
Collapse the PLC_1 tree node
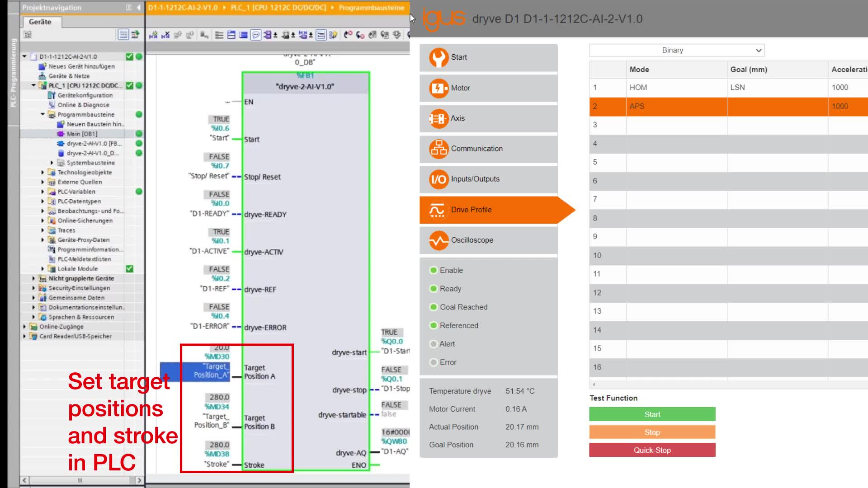(33, 85)
